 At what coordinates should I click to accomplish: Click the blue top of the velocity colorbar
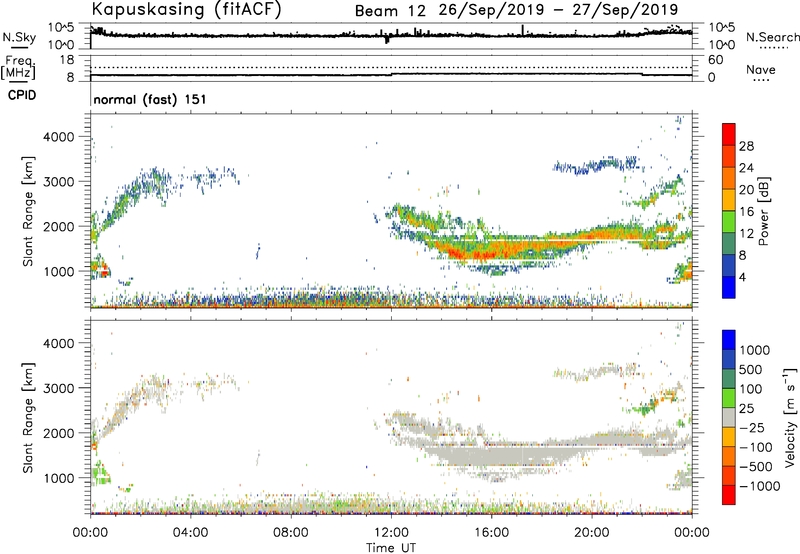pos(729,340)
